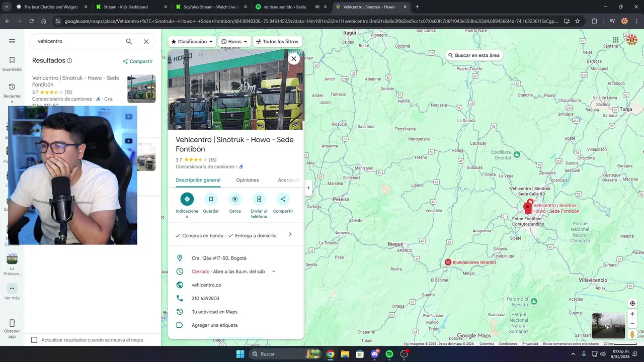Switch to Stream - Kick Dashboard tab

click(130, 7)
